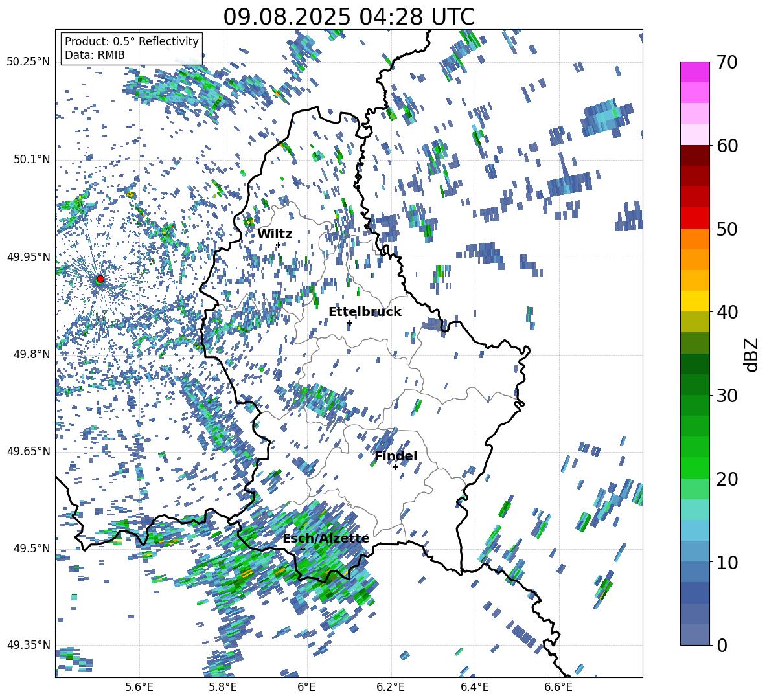Click latitude label 49.95°N
The height and width of the screenshot is (700, 767).
[x=29, y=256]
